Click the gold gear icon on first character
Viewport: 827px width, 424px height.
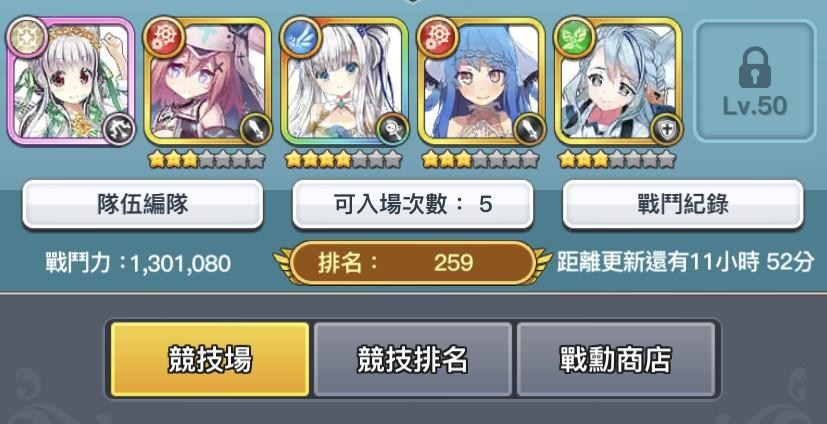pos(27,36)
